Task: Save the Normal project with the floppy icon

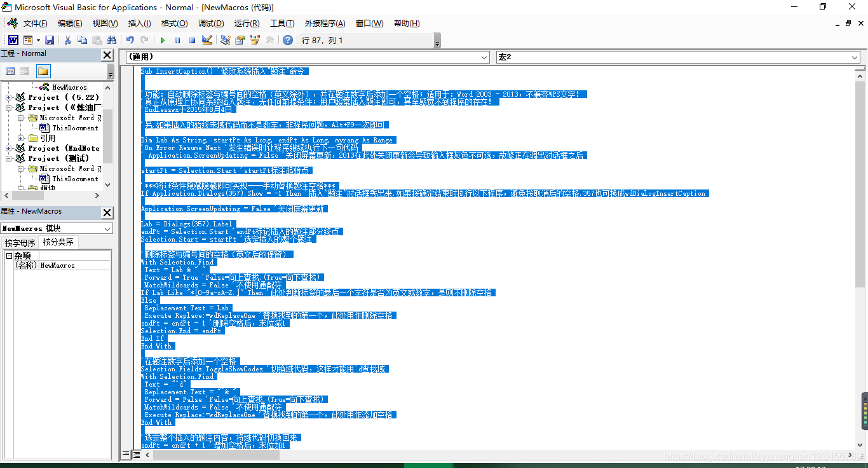Action: click(x=50, y=40)
